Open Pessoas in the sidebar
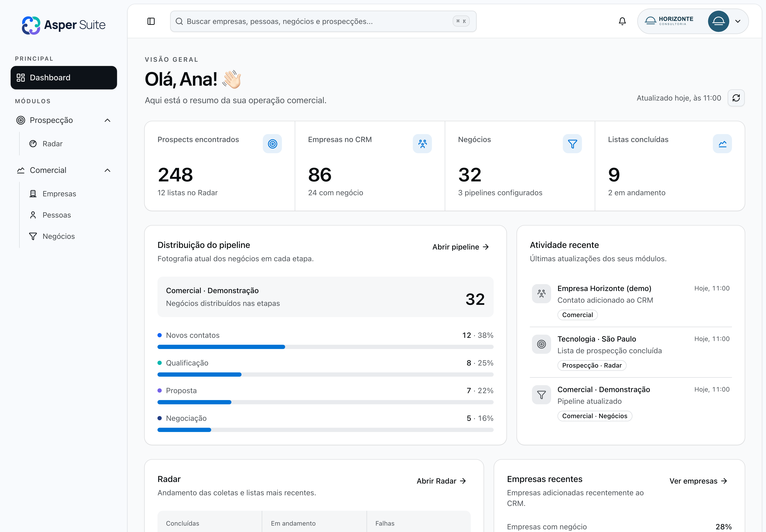This screenshot has width=766, height=532. pos(57,215)
